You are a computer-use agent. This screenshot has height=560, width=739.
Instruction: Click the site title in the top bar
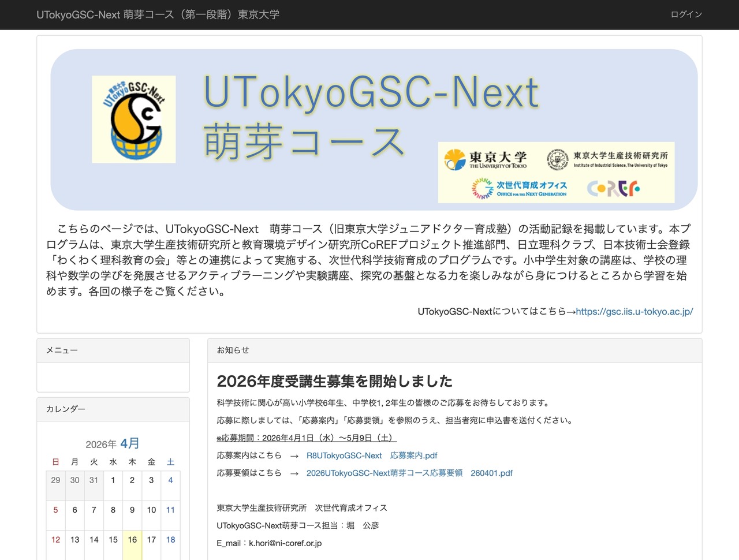[158, 14]
